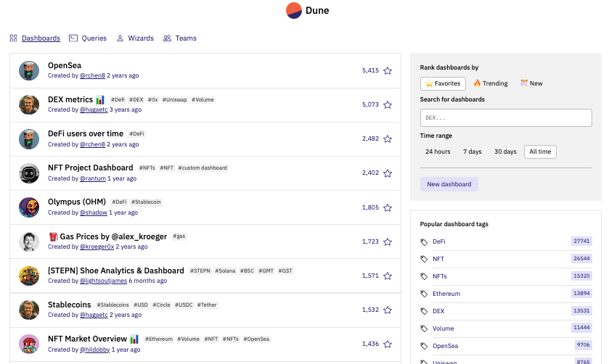This screenshot has height=364, width=614.
Task: Open the Dashboards tab
Action: click(41, 38)
